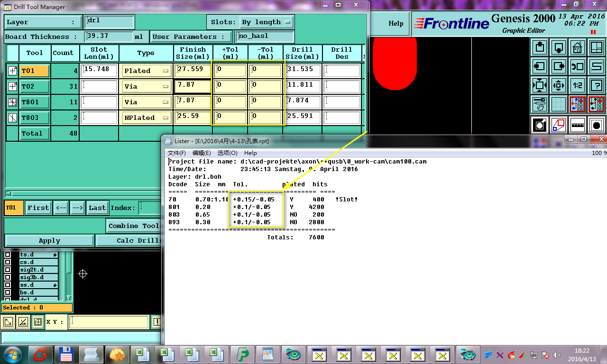This screenshot has height=364, width=607.
Task: Click the pan down arrow icon
Action: [559, 48]
